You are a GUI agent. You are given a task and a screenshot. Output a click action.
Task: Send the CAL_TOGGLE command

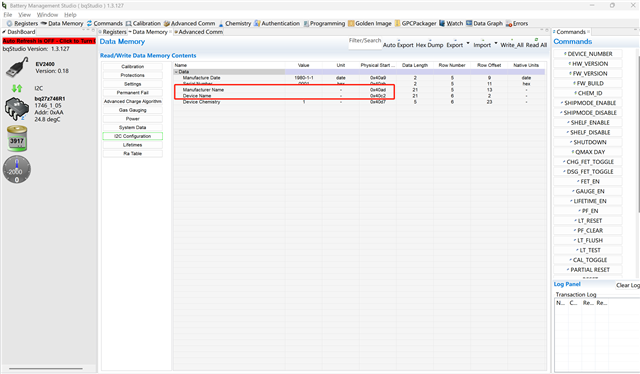pos(588,260)
